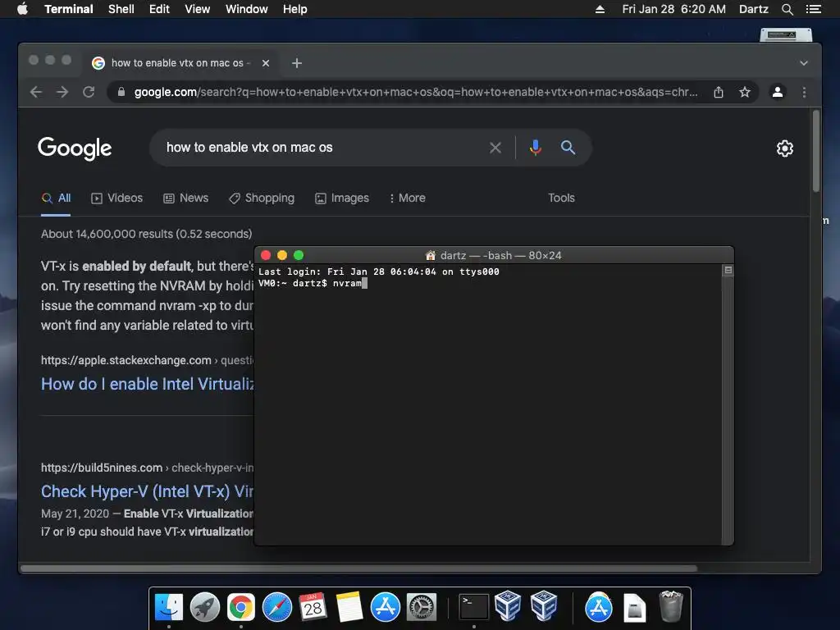Click Google Chrome in the Dock
The width and height of the screenshot is (840, 630).
(x=241, y=607)
